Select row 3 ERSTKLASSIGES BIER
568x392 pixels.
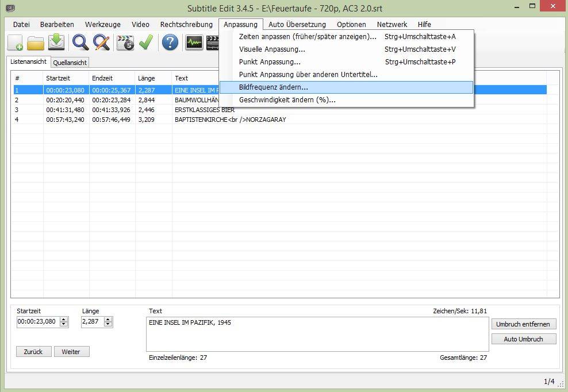(205, 110)
